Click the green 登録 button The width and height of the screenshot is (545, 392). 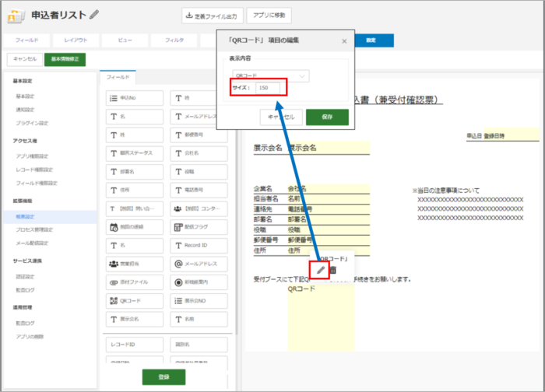[x=163, y=377]
